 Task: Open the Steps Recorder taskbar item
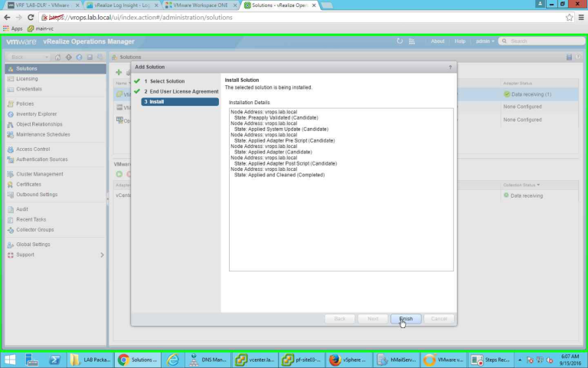(490, 360)
